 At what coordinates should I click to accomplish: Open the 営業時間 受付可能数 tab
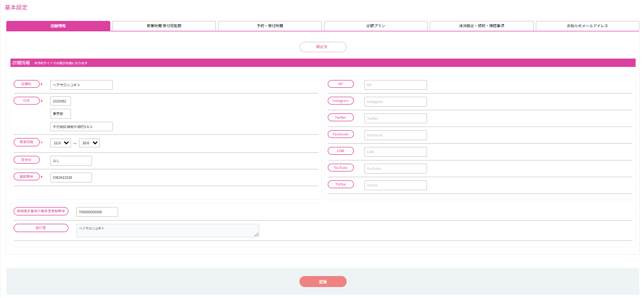[164, 26]
